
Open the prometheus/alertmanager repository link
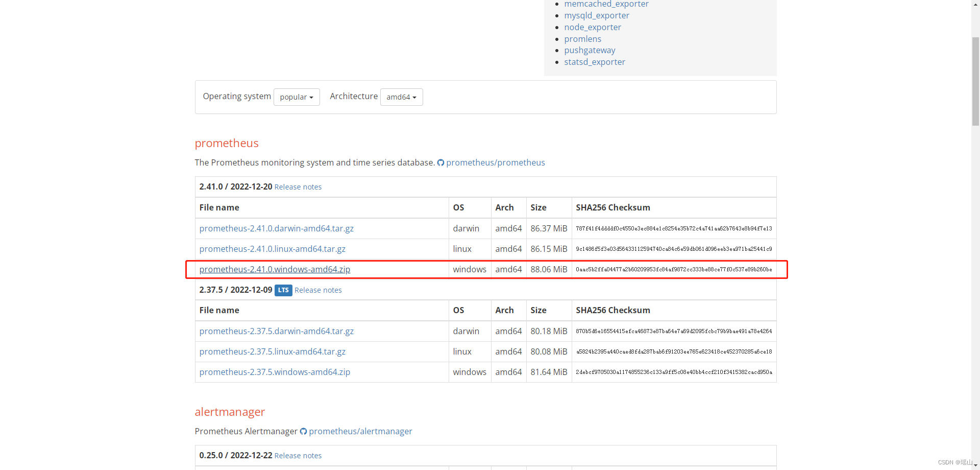click(360, 431)
